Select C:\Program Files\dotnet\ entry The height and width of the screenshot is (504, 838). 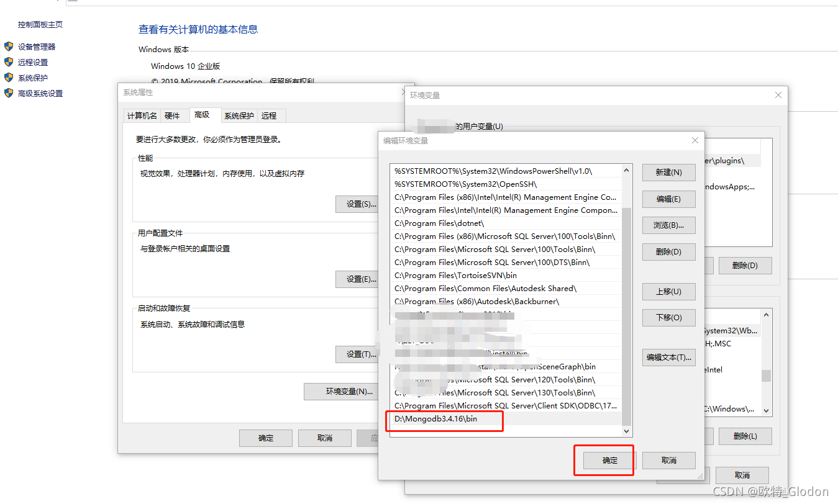pos(506,223)
